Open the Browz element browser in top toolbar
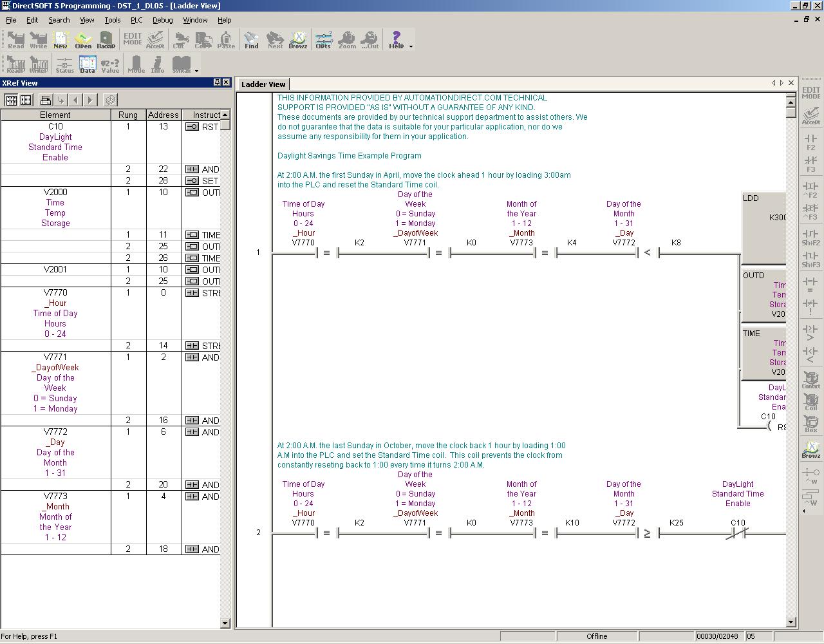 click(298, 40)
